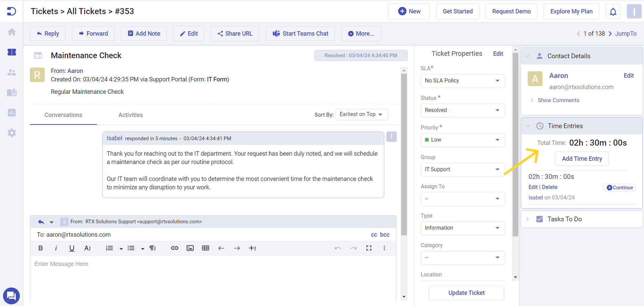
Task: Switch to the Activities tab
Action: click(x=130, y=115)
